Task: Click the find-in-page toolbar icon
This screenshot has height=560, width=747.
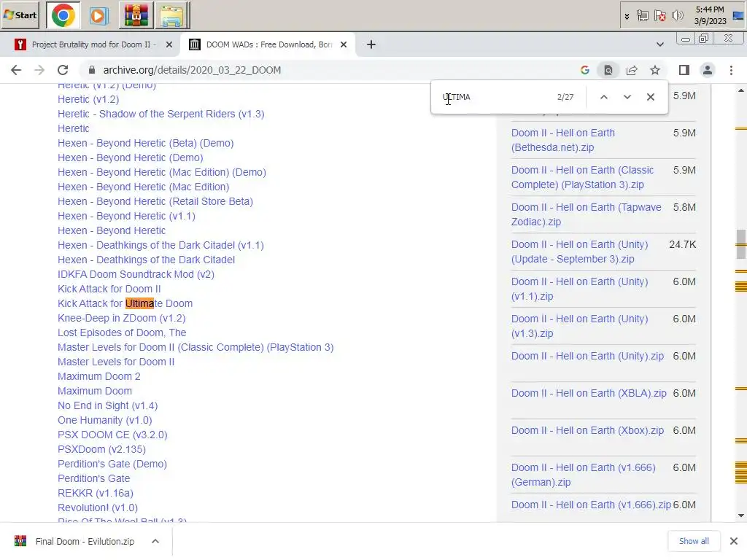Action: (x=608, y=70)
